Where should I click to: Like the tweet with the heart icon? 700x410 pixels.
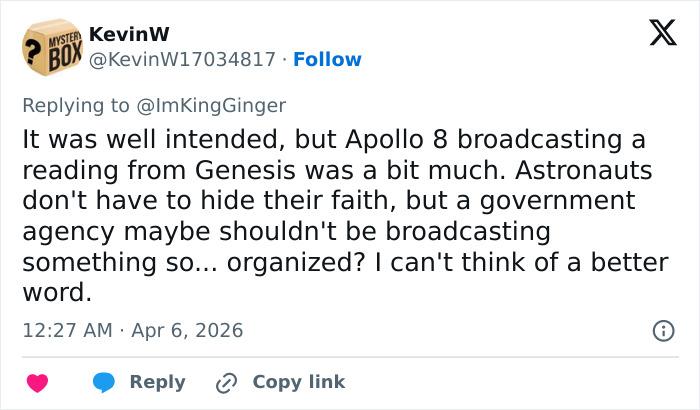pos(37,382)
